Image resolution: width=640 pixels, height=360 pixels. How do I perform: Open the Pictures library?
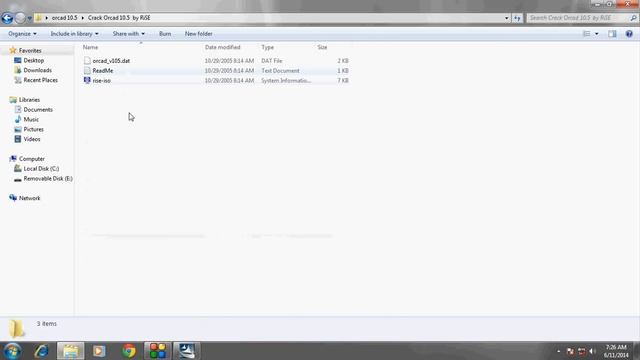point(33,129)
